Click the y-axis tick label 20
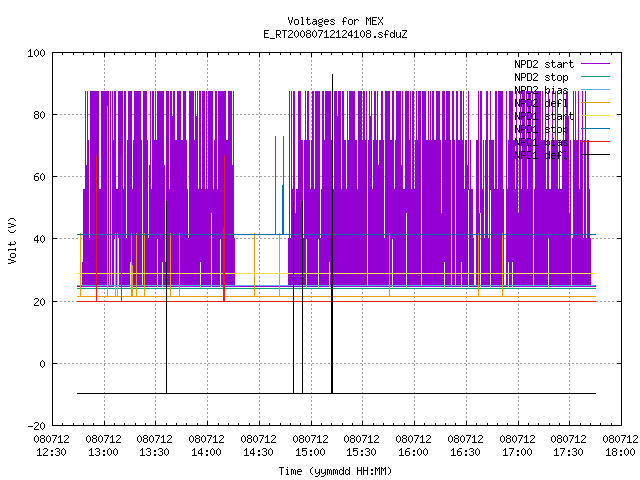The image size is (640, 480). 39,302
